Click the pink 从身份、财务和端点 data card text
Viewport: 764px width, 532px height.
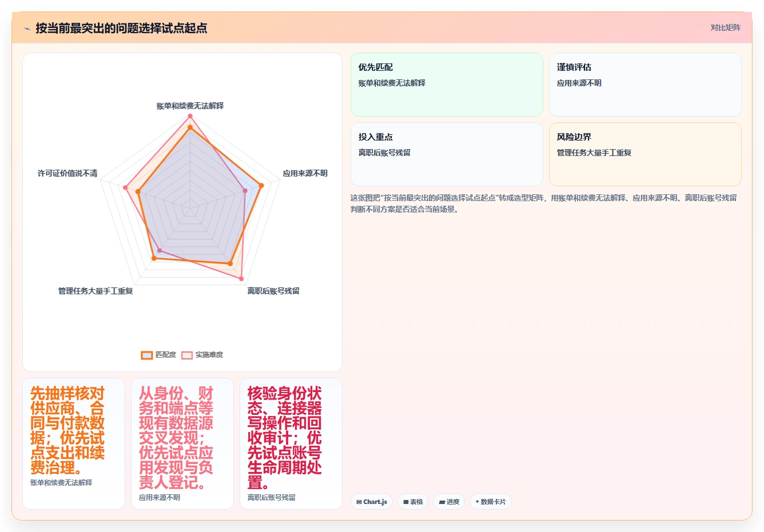(x=176, y=438)
